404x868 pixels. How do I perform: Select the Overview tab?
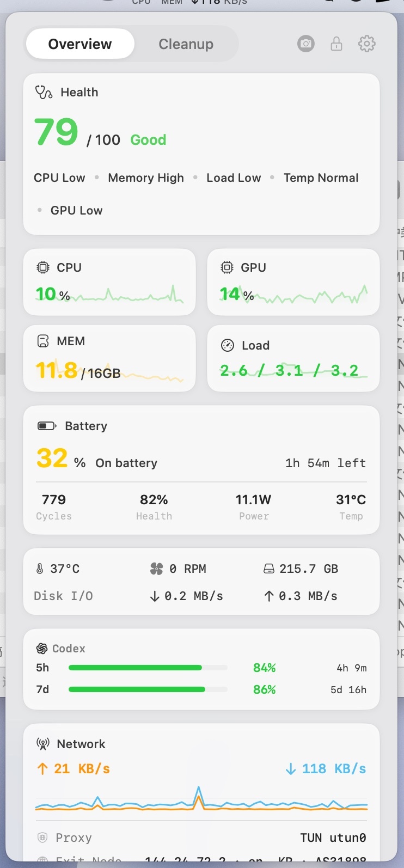pyautogui.click(x=80, y=44)
